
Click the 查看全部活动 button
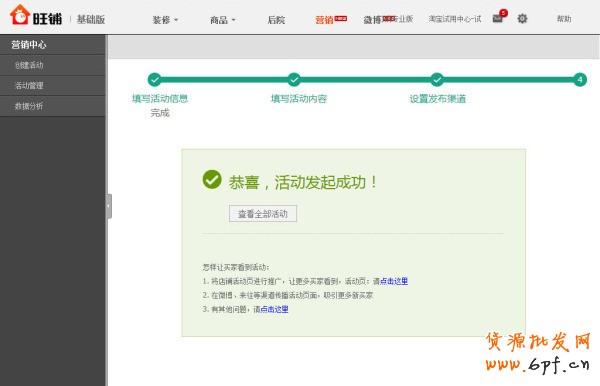[263, 214]
